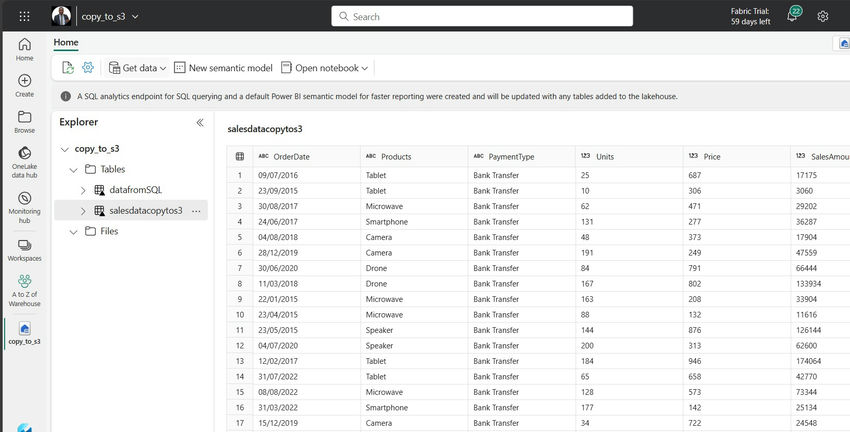The width and height of the screenshot is (850, 432).
Task: Open the Open notebook dropdown
Action: pyautogui.click(x=324, y=68)
